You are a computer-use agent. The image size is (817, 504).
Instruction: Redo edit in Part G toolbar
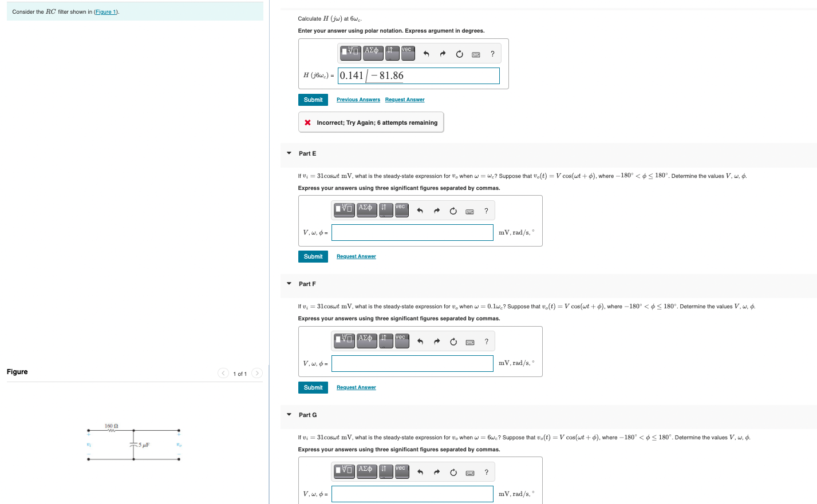coord(436,473)
